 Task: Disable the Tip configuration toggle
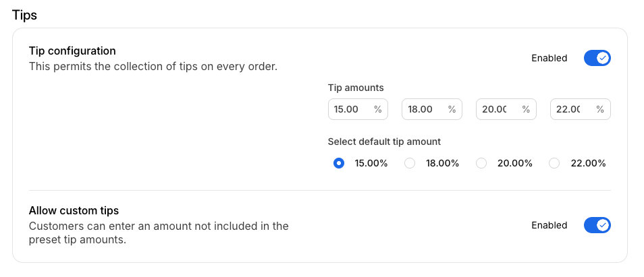point(597,58)
